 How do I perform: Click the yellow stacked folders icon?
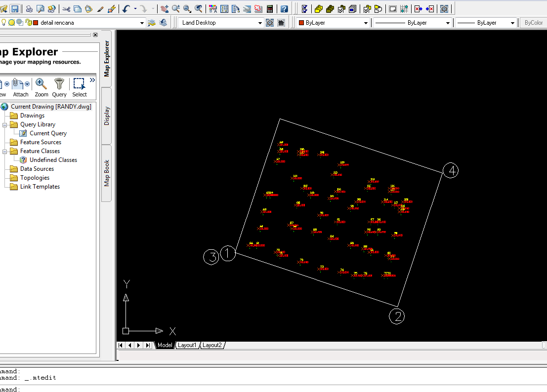[319, 9]
